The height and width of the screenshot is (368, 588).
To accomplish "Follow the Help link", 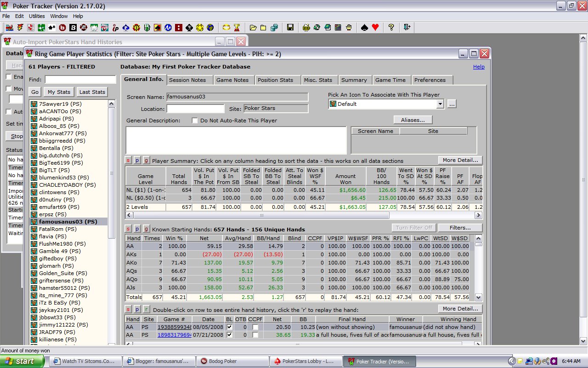I will click(x=479, y=67).
